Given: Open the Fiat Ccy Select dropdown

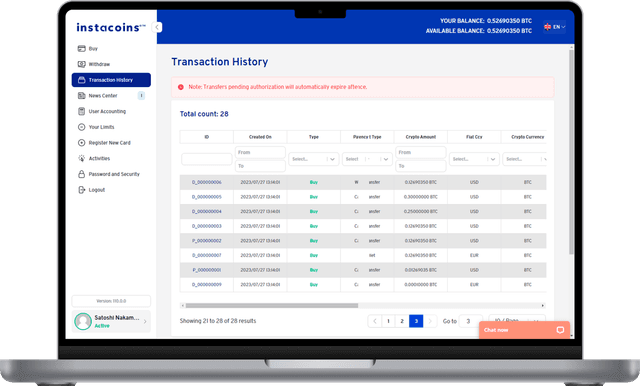Looking at the screenshot, I should [474, 159].
